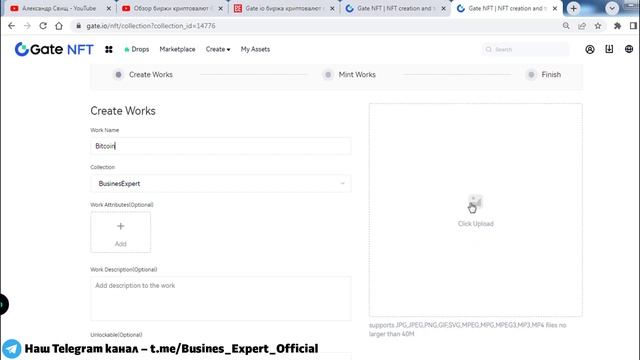640x360 pixels.
Task: Click the Mint Works step
Action: (349, 75)
